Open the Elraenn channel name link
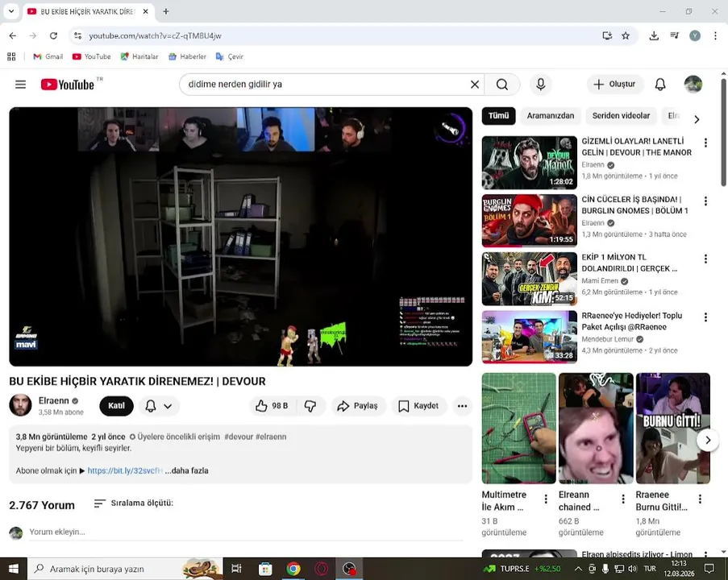Image resolution: width=728 pixels, height=580 pixels. point(53,400)
